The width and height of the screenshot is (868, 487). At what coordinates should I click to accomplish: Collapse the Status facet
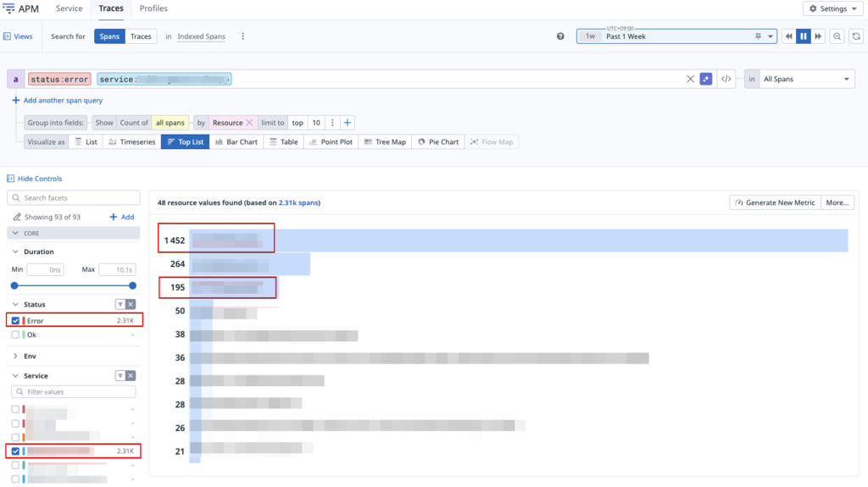[x=15, y=304]
